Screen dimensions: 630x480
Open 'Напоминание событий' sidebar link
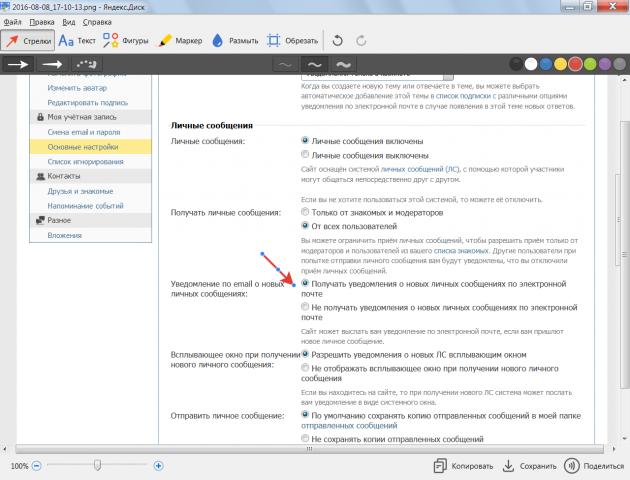(x=85, y=206)
